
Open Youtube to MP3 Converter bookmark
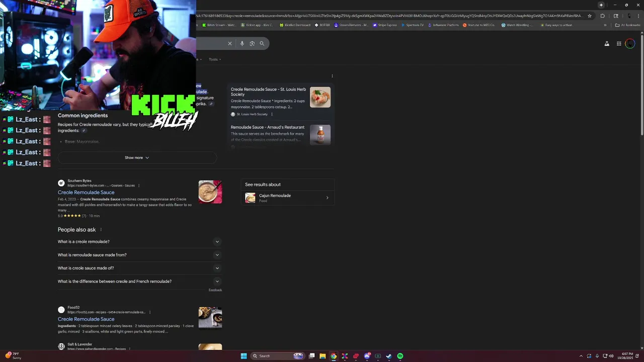(479, 25)
